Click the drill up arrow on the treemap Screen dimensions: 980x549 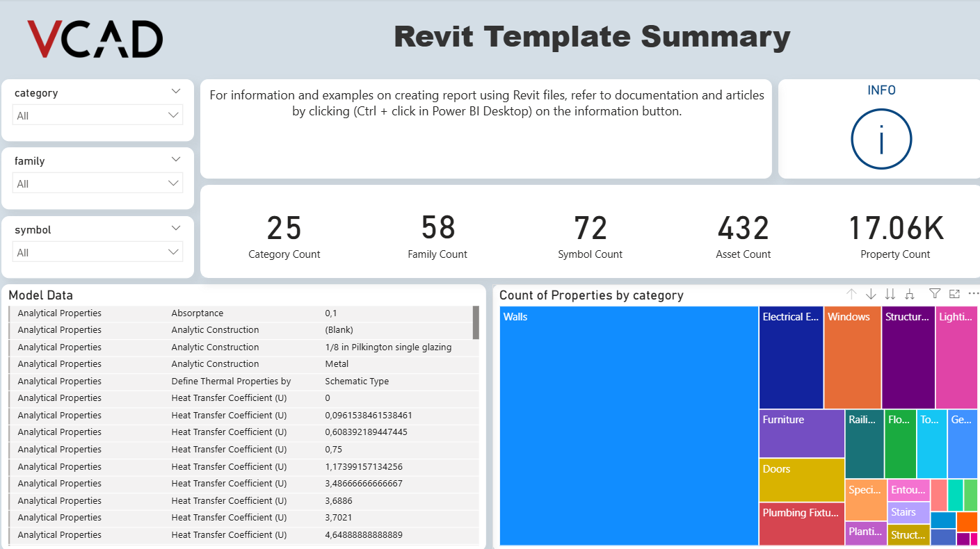point(851,294)
